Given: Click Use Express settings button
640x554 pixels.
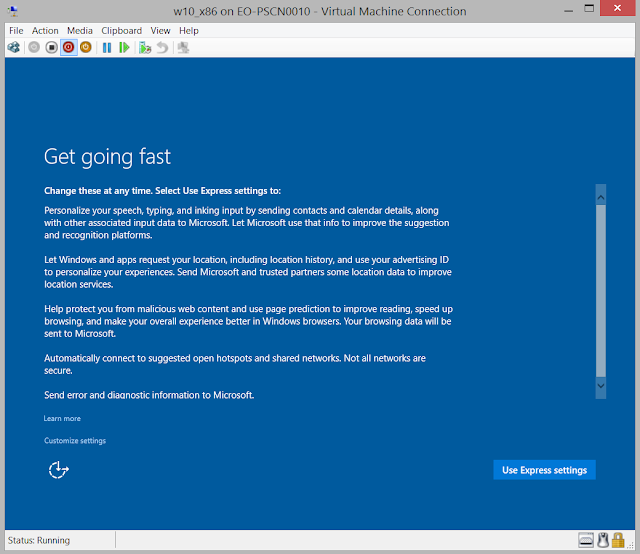Looking at the screenshot, I should tap(544, 470).
